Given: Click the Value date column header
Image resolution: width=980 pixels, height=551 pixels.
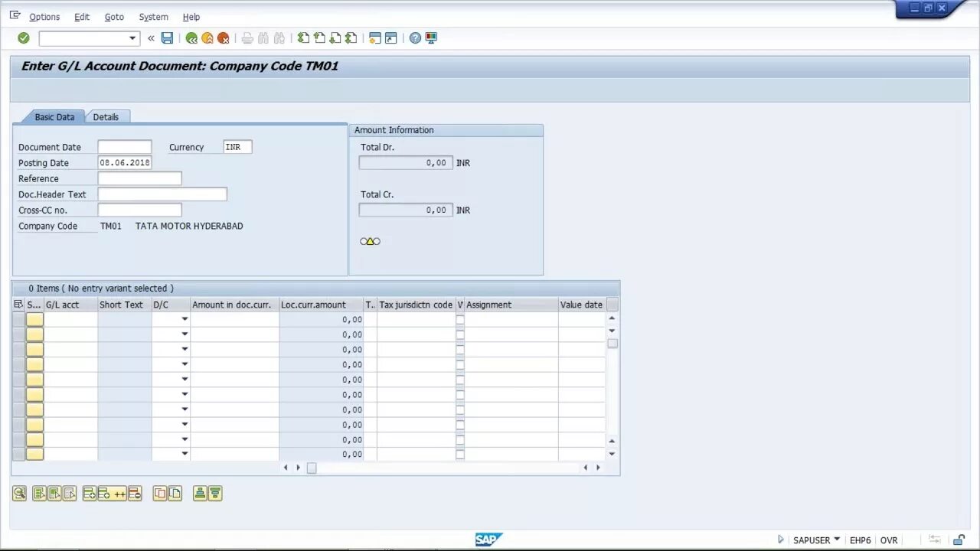Looking at the screenshot, I should [x=582, y=305].
